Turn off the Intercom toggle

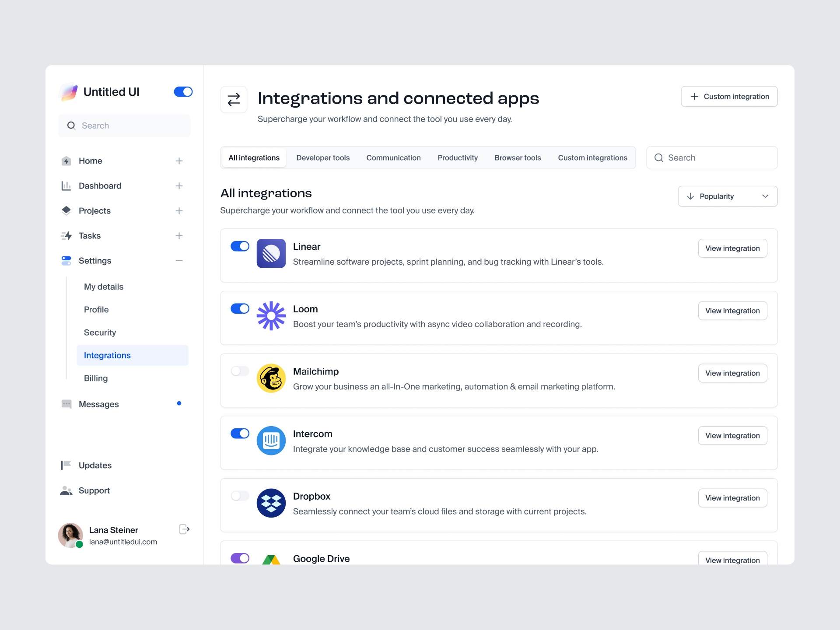(240, 434)
